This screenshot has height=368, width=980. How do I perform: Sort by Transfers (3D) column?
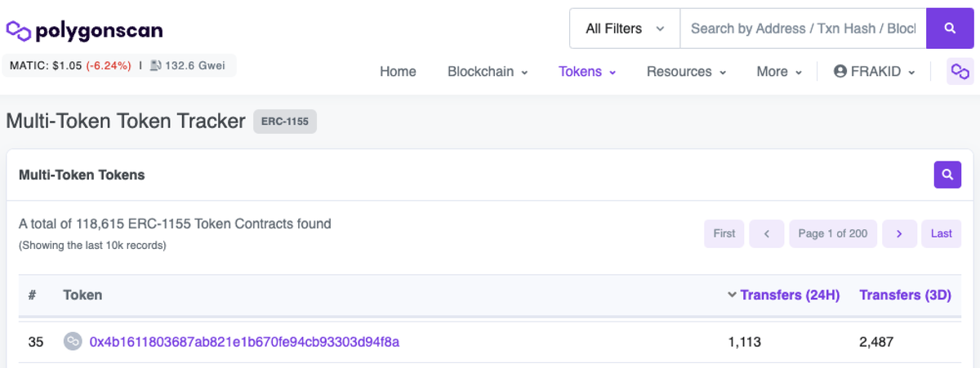pos(905,295)
